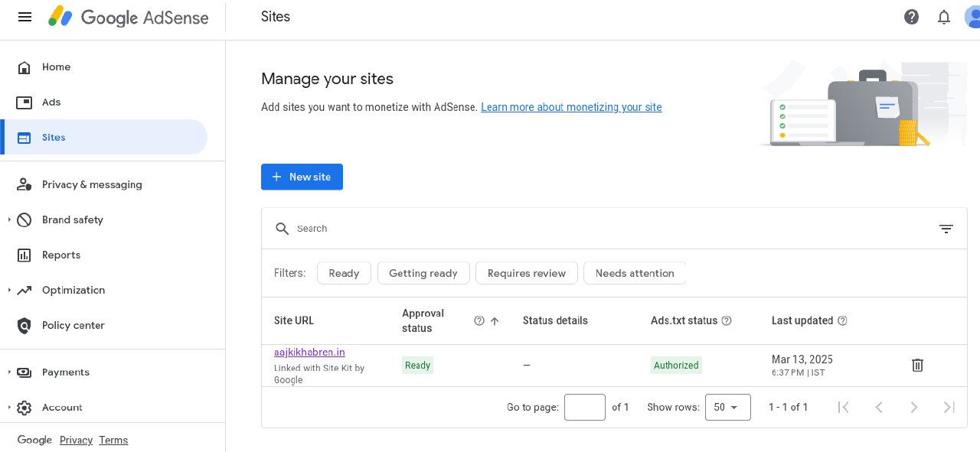
Task: Click the 1 - 1 of 1 count
Action: tap(788, 408)
